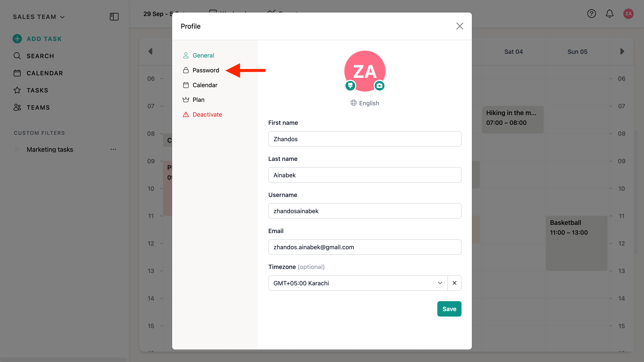Click the paint brush avatar color icon
The width and height of the screenshot is (644, 362).
(x=350, y=86)
